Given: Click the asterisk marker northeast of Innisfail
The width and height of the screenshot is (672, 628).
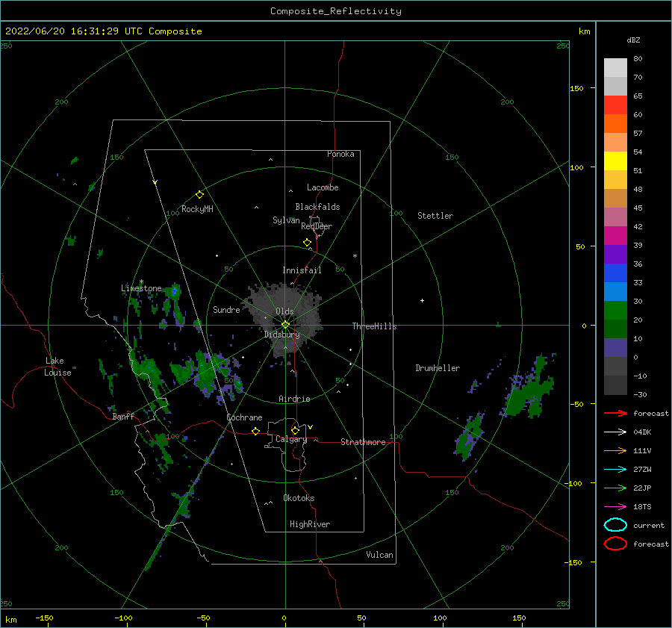Looking at the screenshot, I should coord(355,256).
